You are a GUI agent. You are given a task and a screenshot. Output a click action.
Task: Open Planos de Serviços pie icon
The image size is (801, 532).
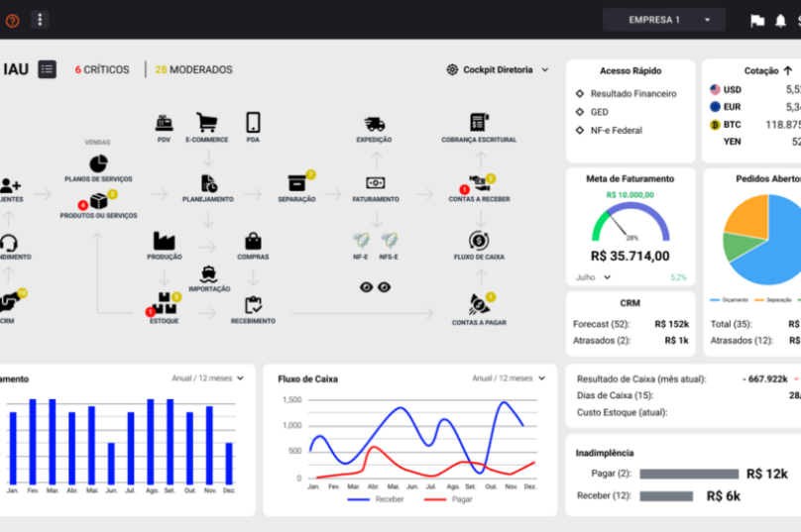click(98, 163)
